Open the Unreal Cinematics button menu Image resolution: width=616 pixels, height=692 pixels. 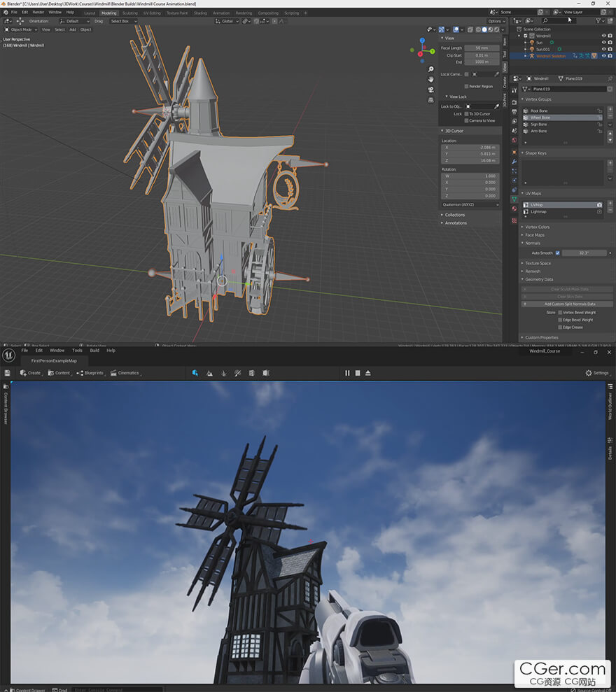point(125,373)
